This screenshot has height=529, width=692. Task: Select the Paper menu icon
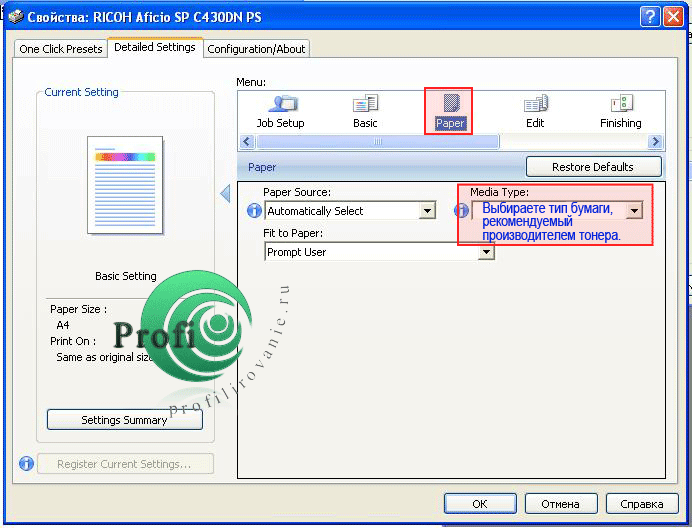pyautogui.click(x=450, y=110)
